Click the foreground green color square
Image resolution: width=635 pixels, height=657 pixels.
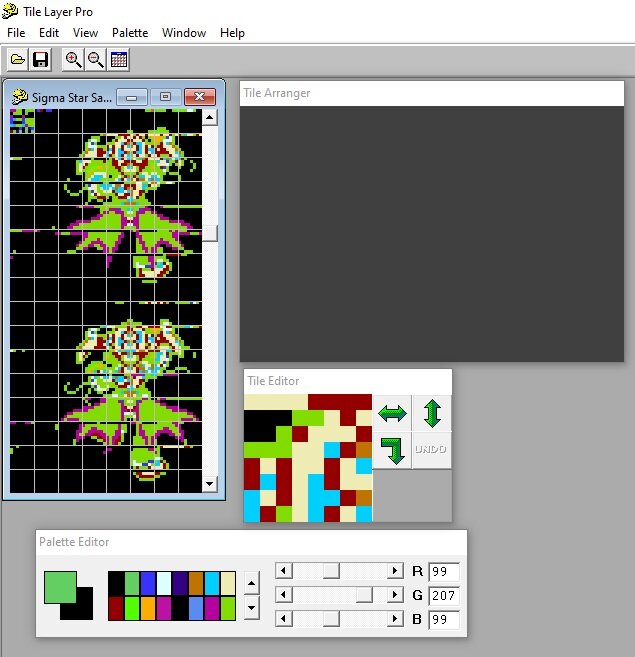tap(60, 587)
